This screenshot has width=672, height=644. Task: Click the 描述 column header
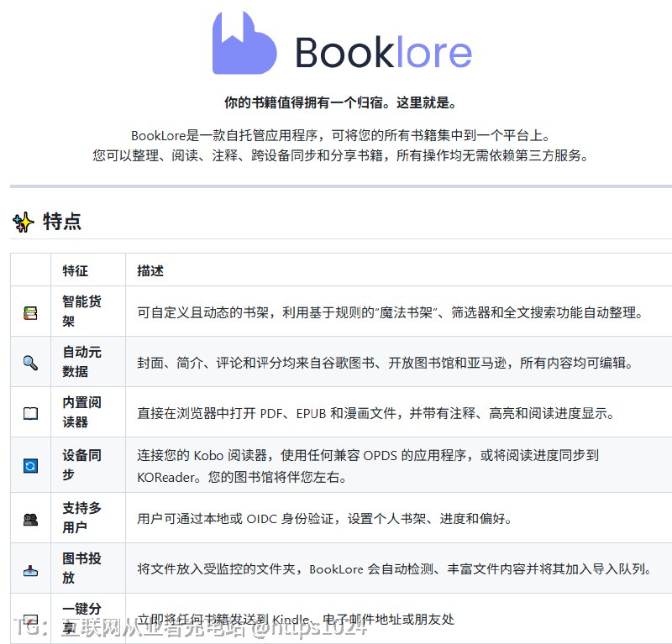click(x=150, y=271)
